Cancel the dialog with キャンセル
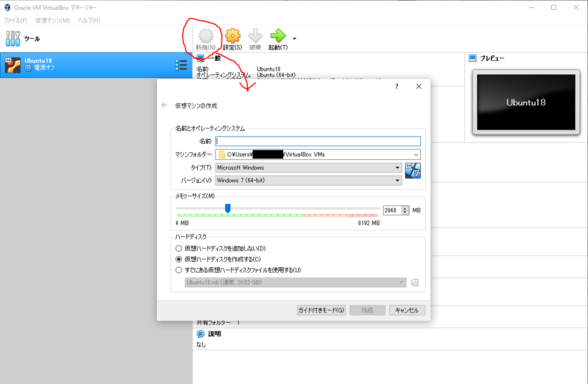Viewport: 588px width, 384px height. pos(407,310)
